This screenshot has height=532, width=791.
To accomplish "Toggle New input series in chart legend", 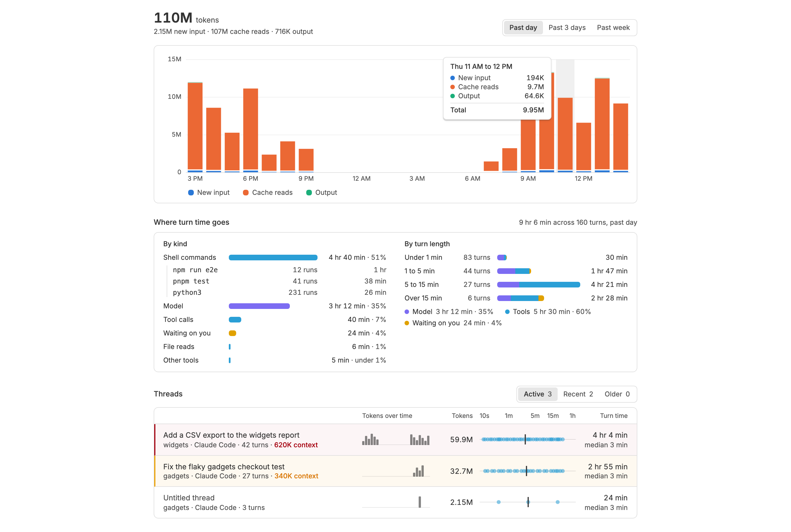I will pyautogui.click(x=209, y=192).
